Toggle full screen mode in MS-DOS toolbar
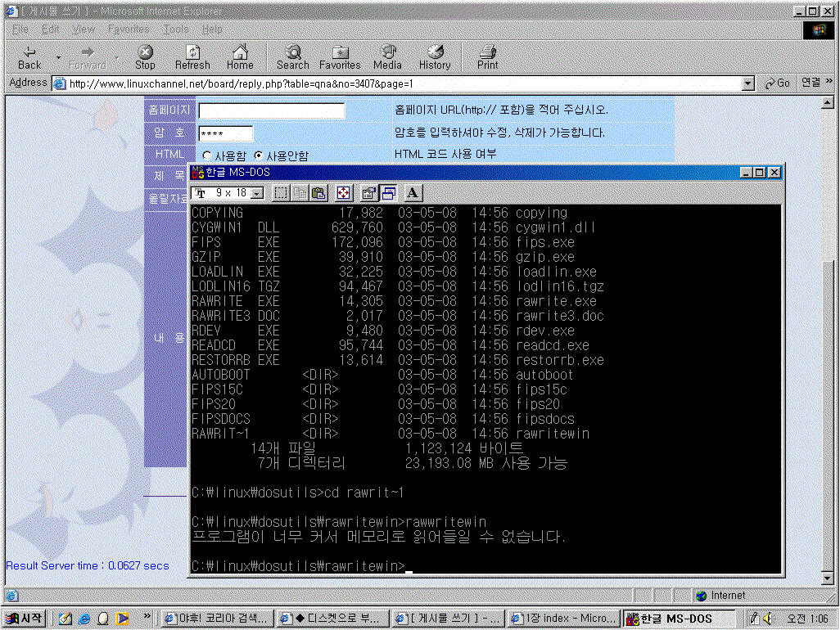 pyautogui.click(x=344, y=193)
